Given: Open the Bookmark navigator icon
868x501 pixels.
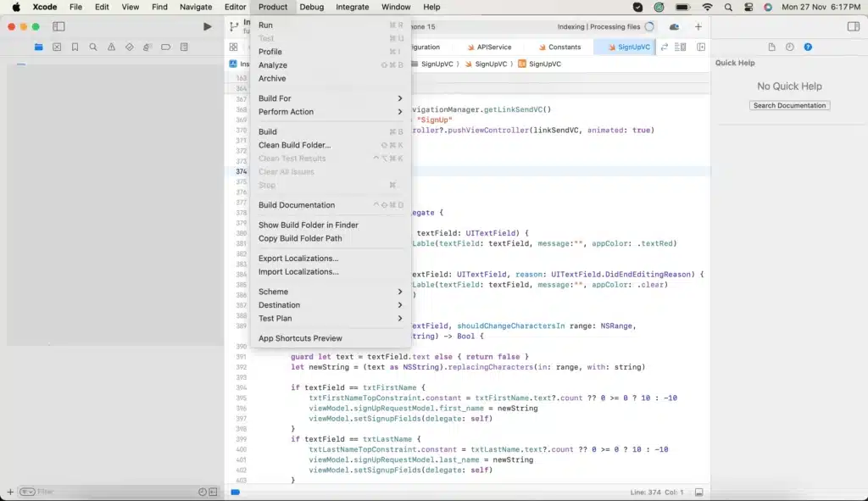Looking at the screenshot, I should (x=75, y=47).
